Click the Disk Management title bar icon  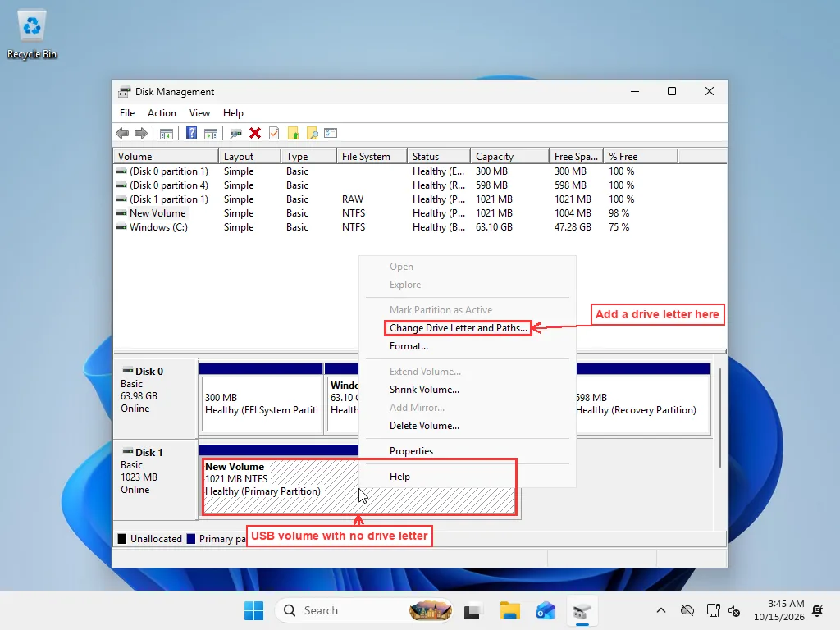[x=125, y=92]
